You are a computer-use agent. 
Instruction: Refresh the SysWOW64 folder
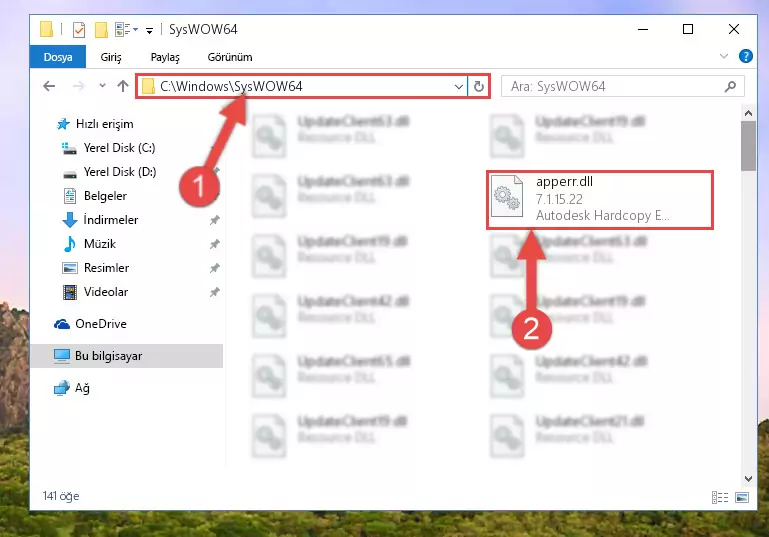(x=479, y=87)
